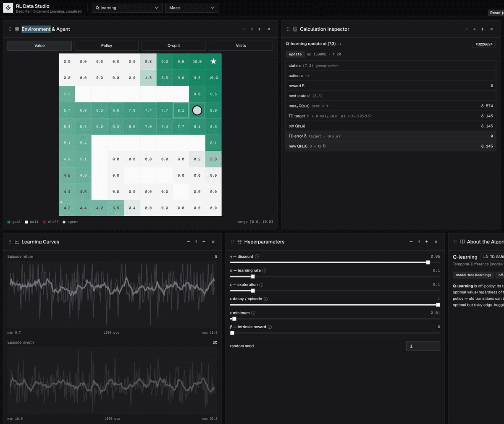
Task: Click the maze cell showing 10.0 beside star
Action: tap(197, 62)
